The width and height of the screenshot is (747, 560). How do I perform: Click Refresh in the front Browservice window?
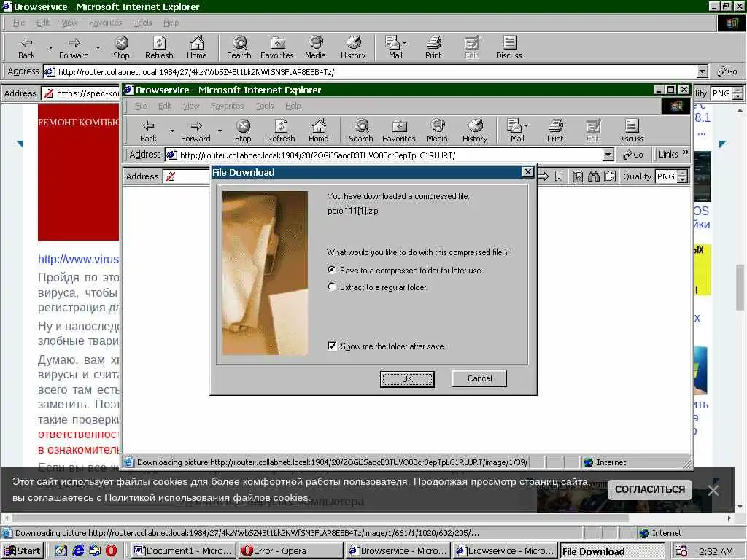[x=281, y=131]
